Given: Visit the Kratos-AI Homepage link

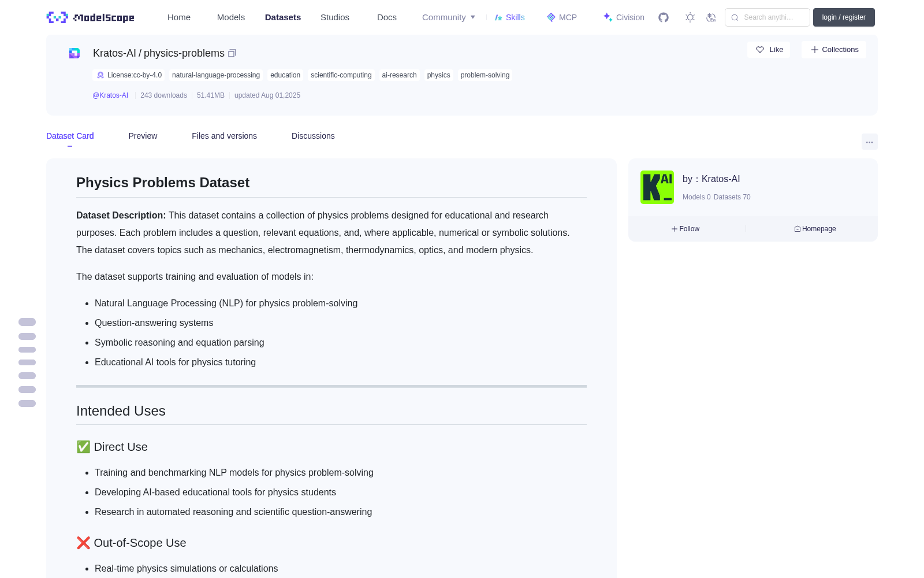Looking at the screenshot, I should click(x=815, y=229).
